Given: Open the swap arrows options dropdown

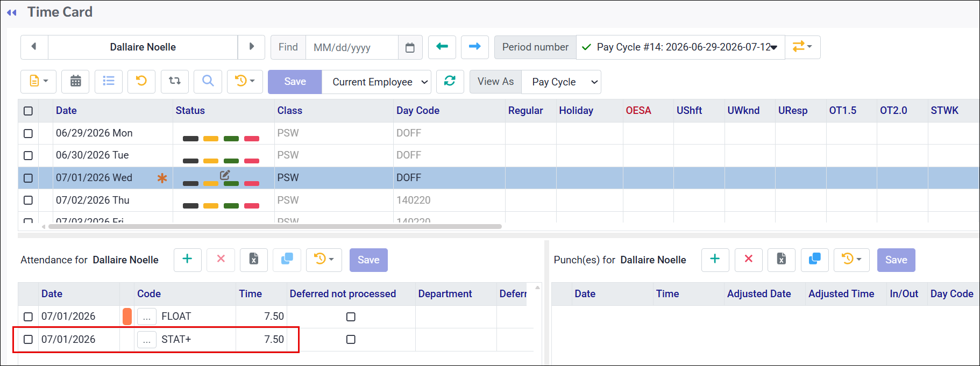Looking at the screenshot, I should [x=803, y=47].
